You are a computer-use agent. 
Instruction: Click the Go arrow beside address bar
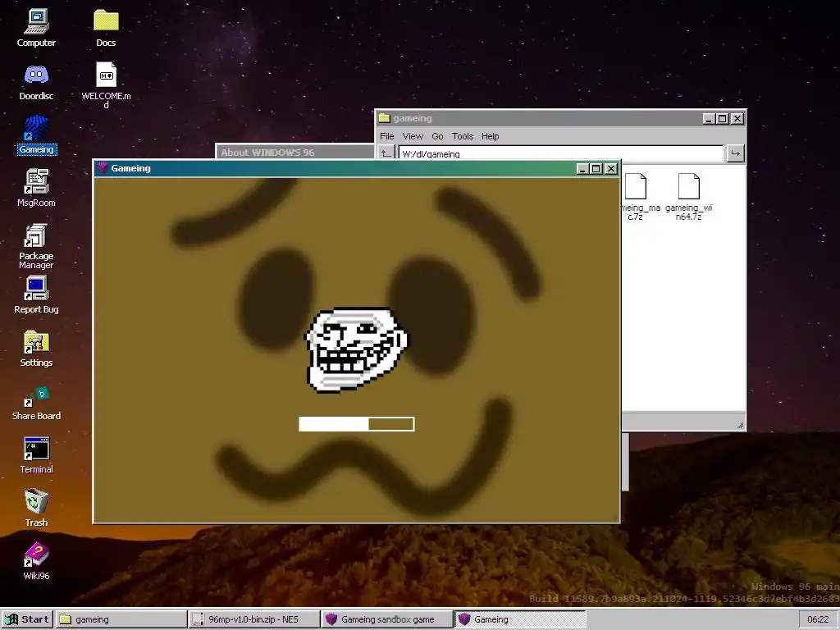click(736, 153)
